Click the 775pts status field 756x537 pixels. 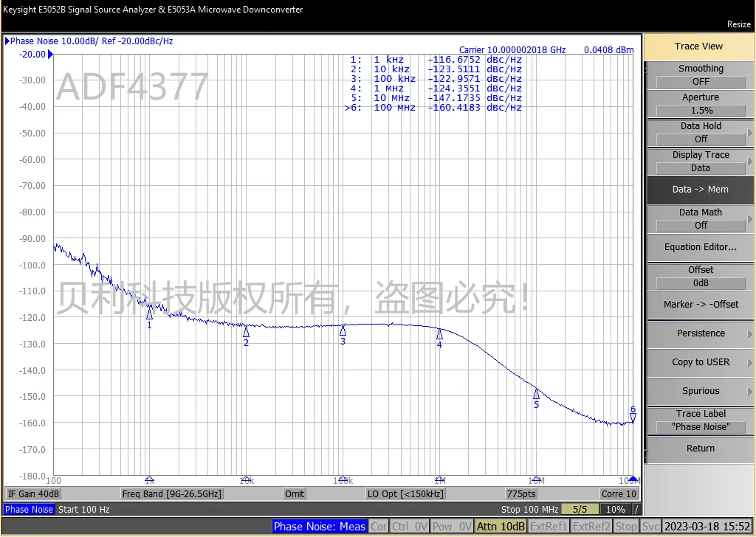coord(521,494)
